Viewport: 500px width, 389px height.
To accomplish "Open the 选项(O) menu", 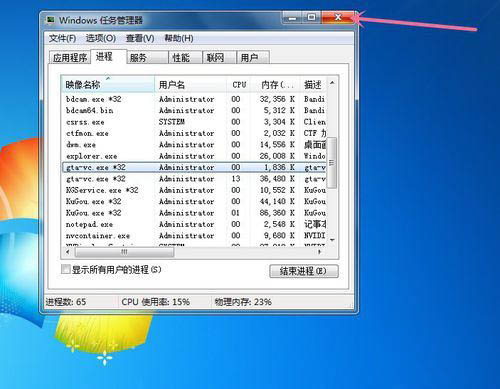I will pyautogui.click(x=101, y=38).
